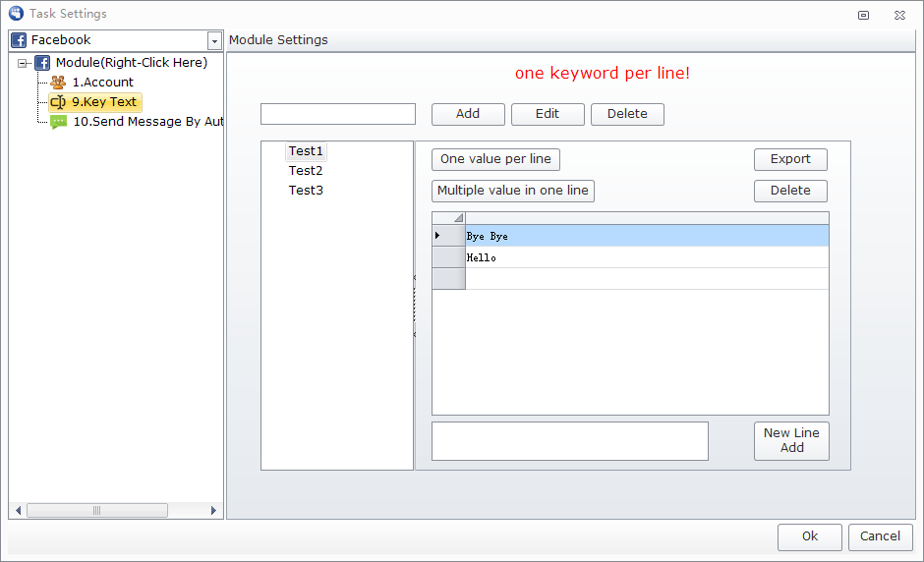Click the Account people icon
Screen dimensions: 924x562
[58, 83]
